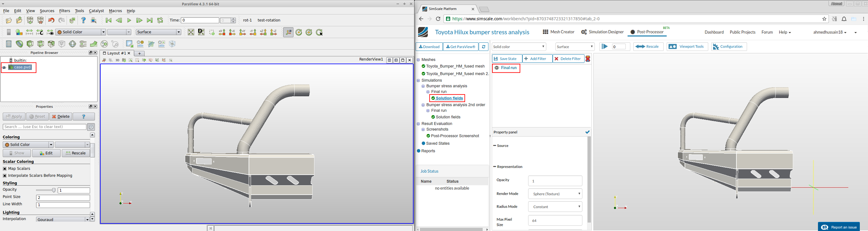Toggle visibility eye of case.pvd

click(4, 68)
